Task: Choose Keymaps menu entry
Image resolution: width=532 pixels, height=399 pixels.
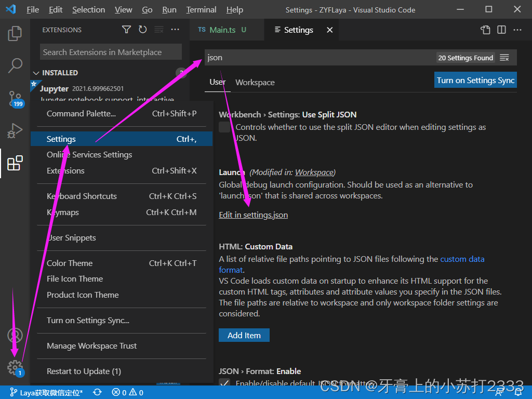Action: [x=122, y=212]
